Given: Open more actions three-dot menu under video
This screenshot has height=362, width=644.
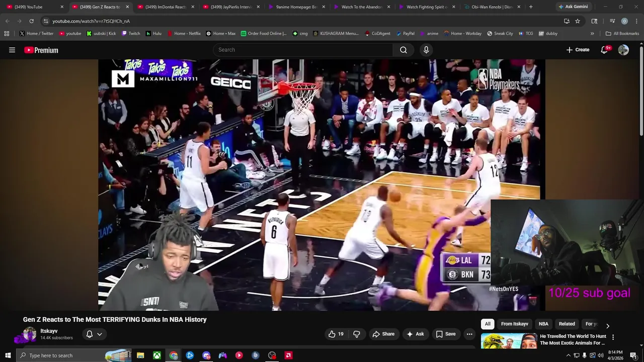Looking at the screenshot, I should pyautogui.click(x=469, y=334).
